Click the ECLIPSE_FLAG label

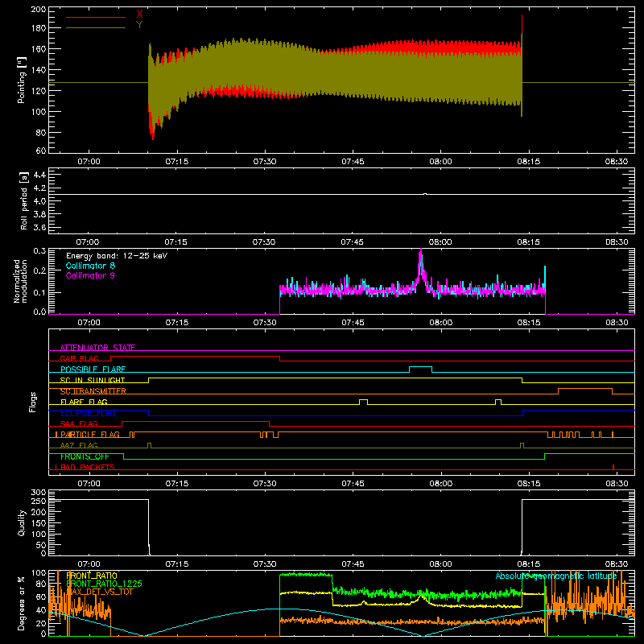coord(88,413)
